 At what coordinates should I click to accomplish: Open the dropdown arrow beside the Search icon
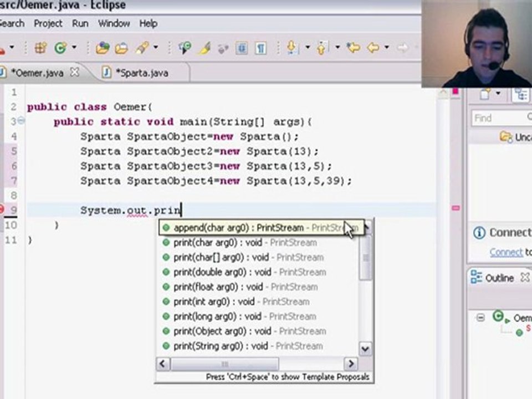click(155, 48)
